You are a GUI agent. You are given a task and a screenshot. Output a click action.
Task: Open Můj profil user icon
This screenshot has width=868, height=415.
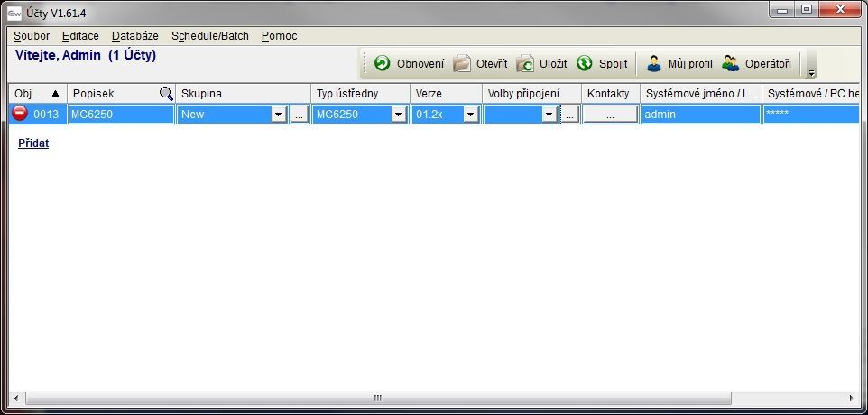[654, 63]
